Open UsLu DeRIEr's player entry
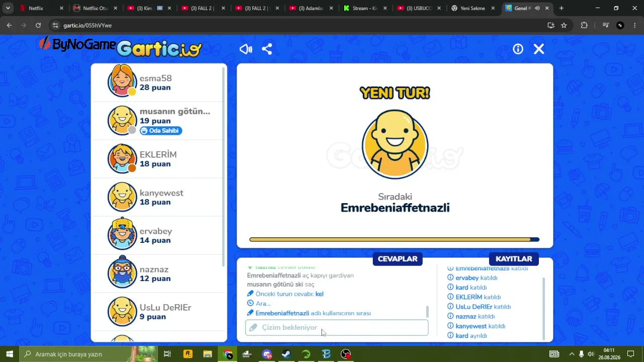The image size is (644, 362). point(158,312)
